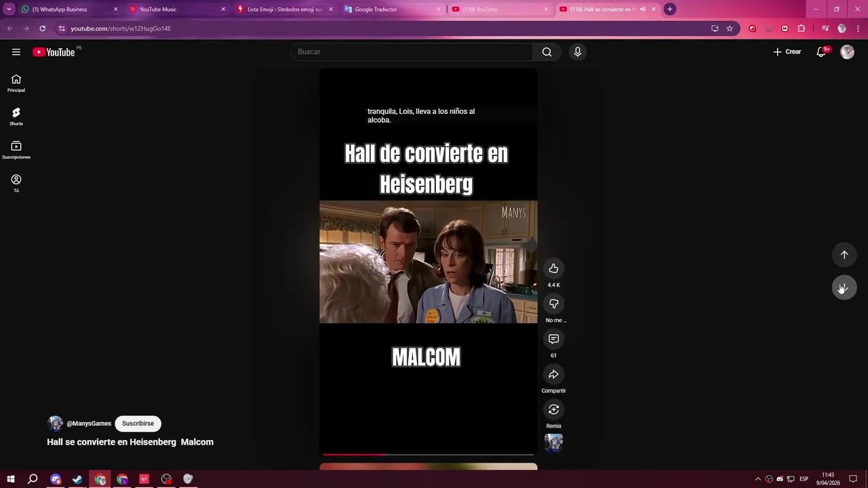The width and height of the screenshot is (868, 488).
Task: Like the Short with thumbs up
Action: click(x=553, y=268)
